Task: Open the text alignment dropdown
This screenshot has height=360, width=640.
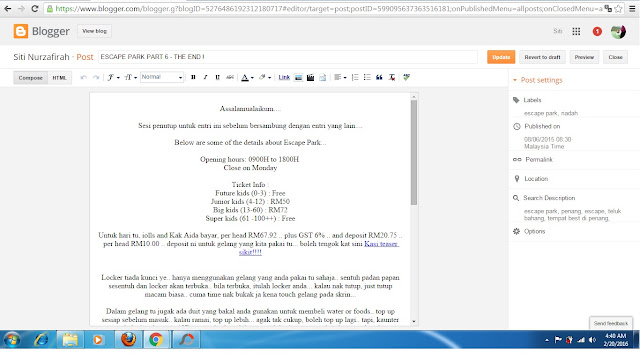Action: (340, 78)
